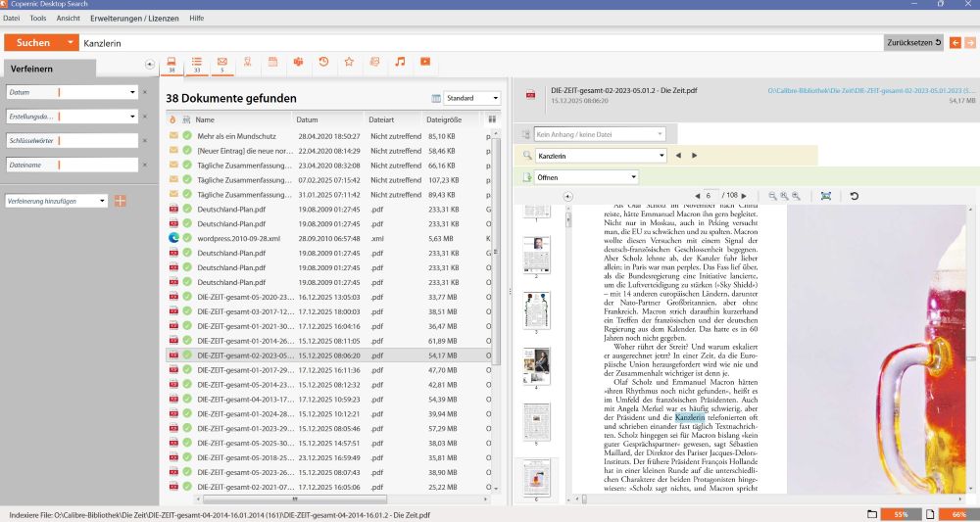Expand the Suchen button dropdown arrow

[x=70, y=42]
